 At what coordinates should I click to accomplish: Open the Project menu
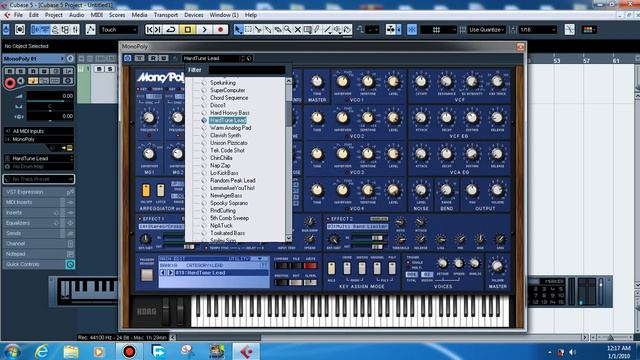[53, 15]
